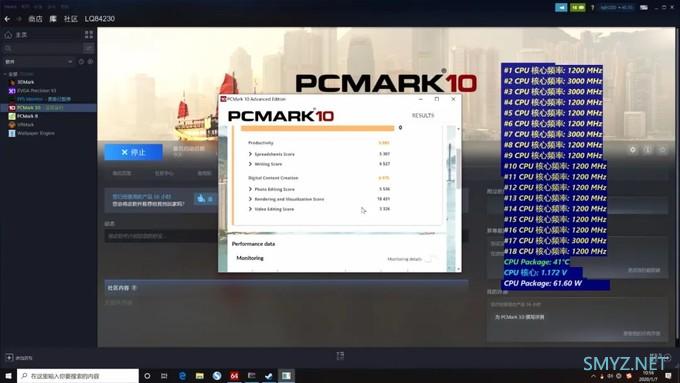Open the game info icon next to gear
Viewport: 680px width, 383px height.
[647, 150]
